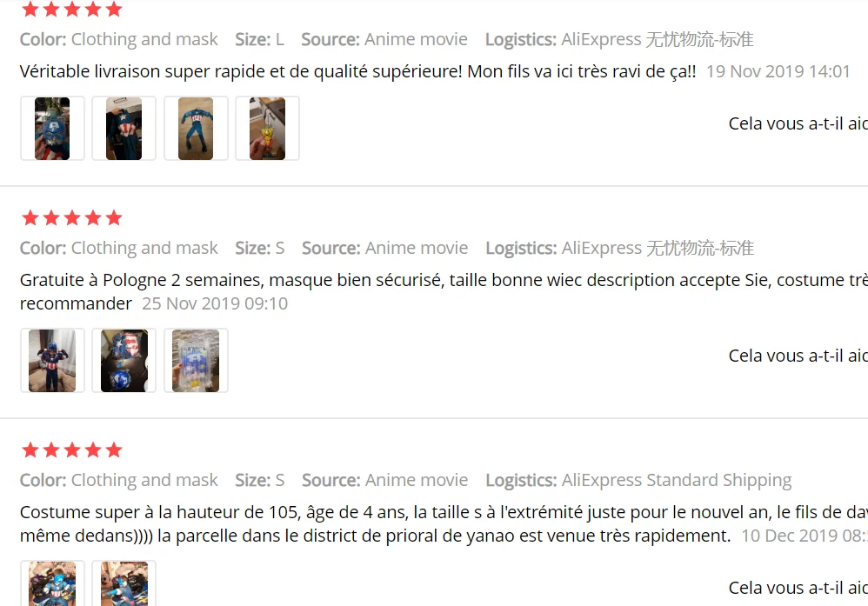The width and height of the screenshot is (868, 606).
Task: Click the '19 Nov 2019 14:01' review date
Action: pos(778,71)
